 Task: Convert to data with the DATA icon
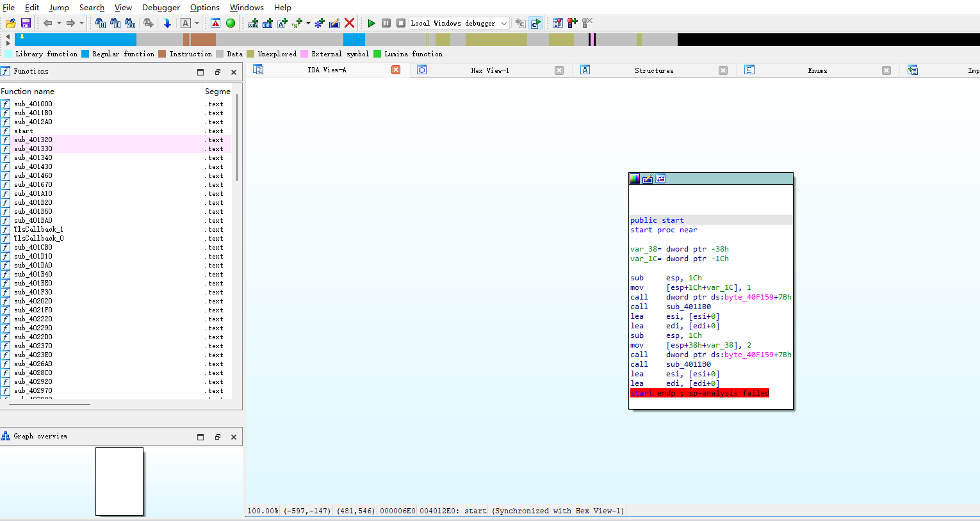268,23
